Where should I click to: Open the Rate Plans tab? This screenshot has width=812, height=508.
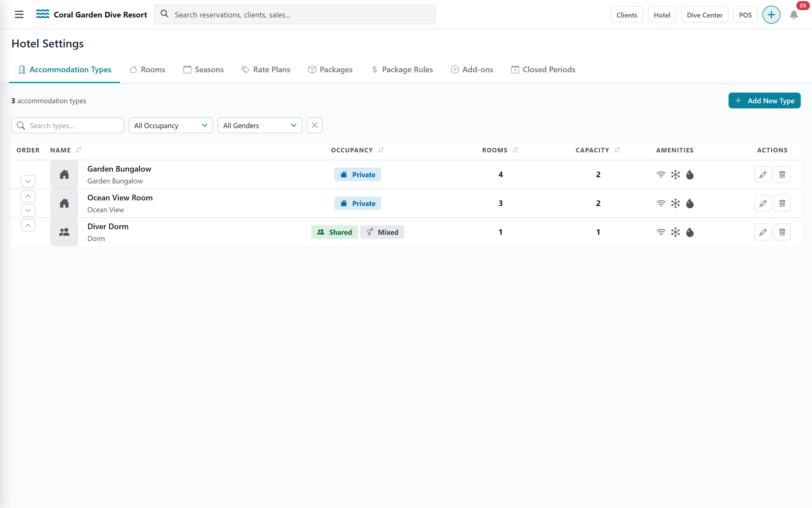point(266,69)
